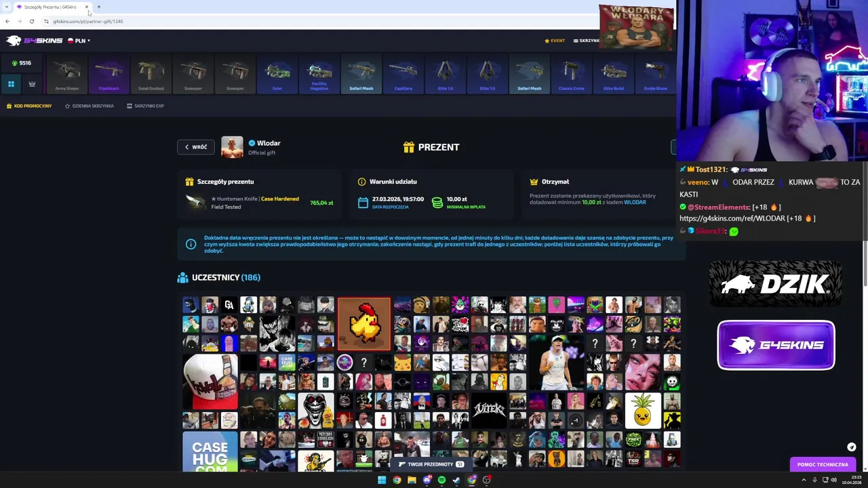Open the Facility Negative drop item
Viewport: 868px width, 488px height.
click(319, 75)
